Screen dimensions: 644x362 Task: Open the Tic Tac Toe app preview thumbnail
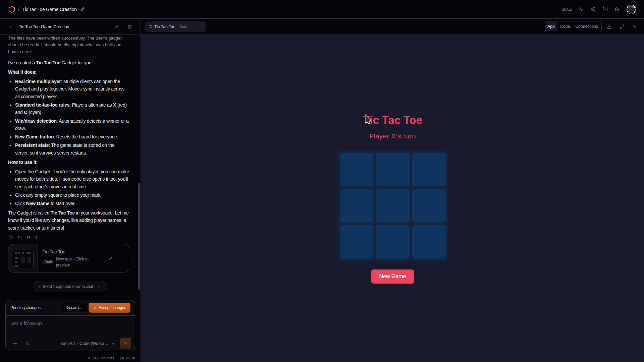point(23,258)
